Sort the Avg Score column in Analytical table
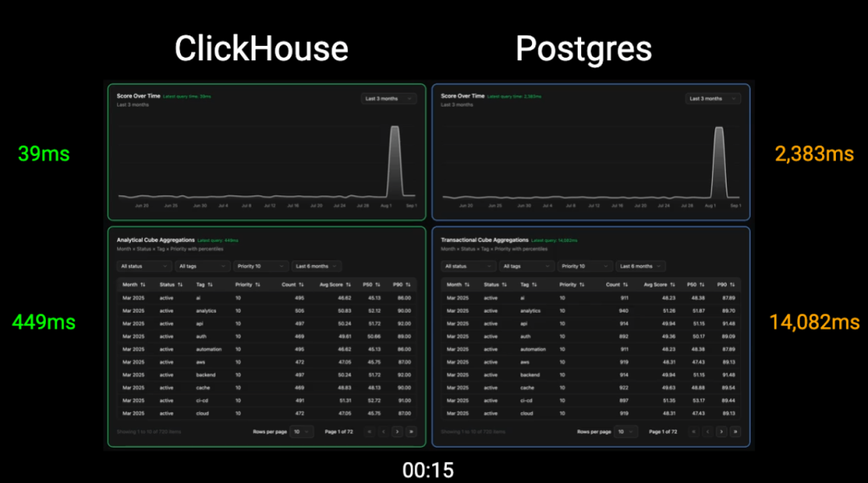 (x=337, y=284)
